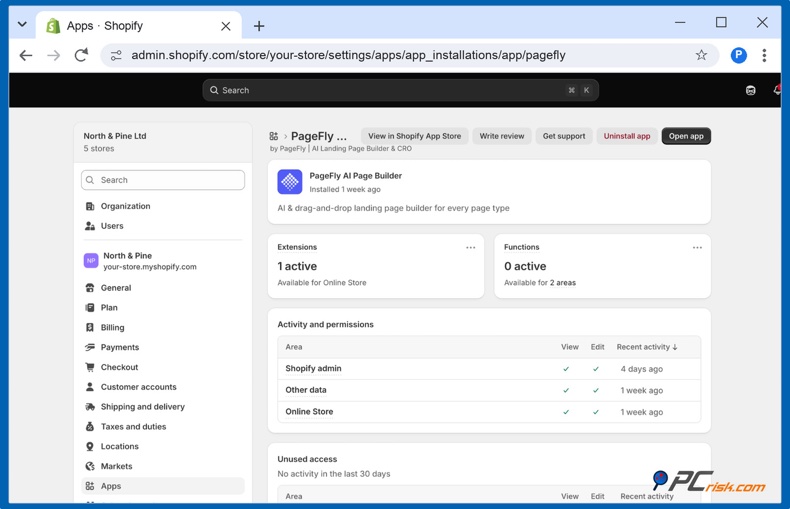Click the '1 active' extensions count

pyautogui.click(x=297, y=266)
